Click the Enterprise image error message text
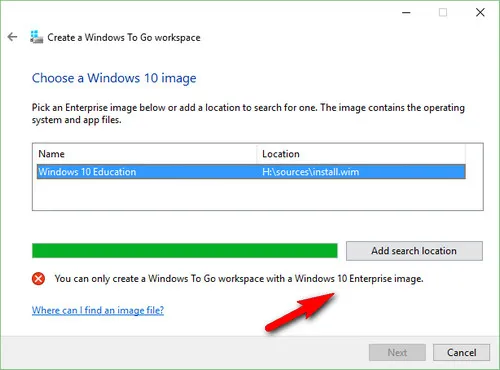 coord(239,278)
